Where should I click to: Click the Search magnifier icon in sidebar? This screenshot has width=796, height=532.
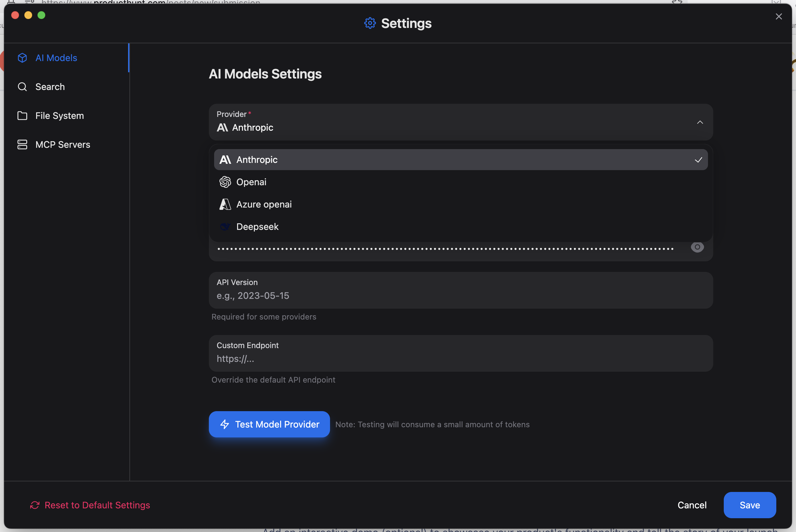pos(22,87)
